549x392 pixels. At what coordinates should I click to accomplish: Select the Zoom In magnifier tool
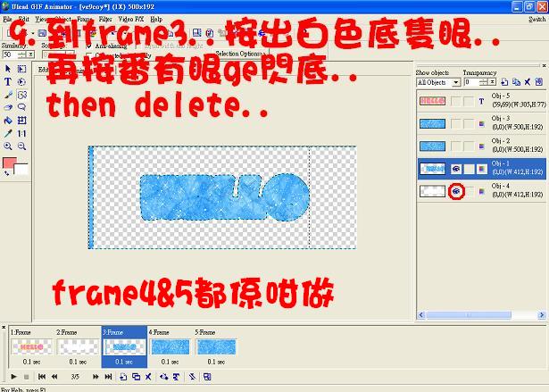[8, 146]
